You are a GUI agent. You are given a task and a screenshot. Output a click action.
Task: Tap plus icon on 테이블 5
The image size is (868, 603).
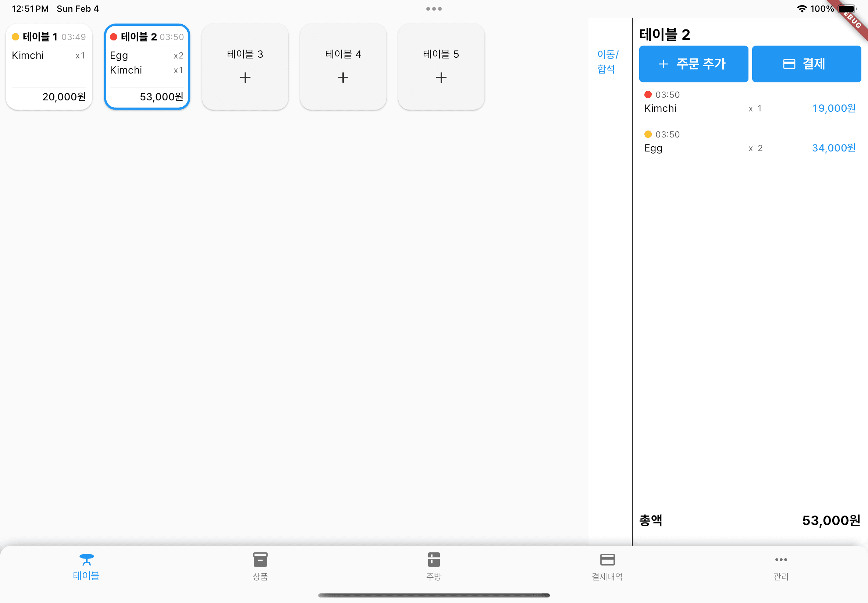[x=441, y=78]
